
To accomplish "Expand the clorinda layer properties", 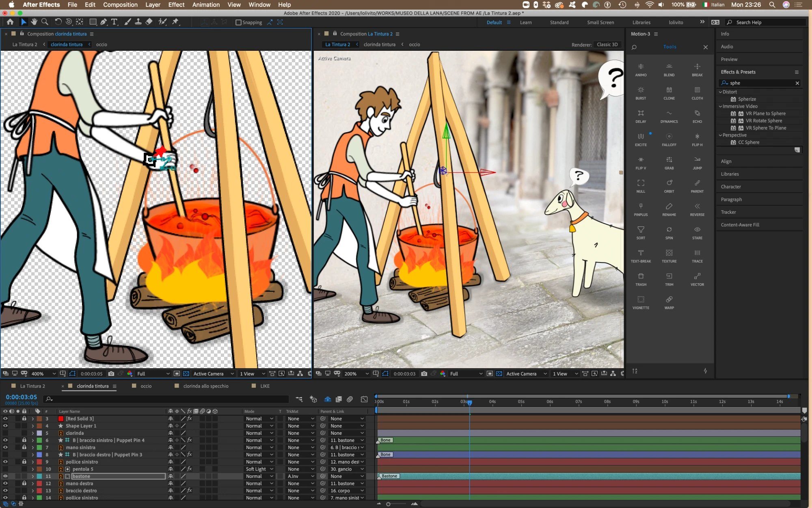I will [32, 433].
